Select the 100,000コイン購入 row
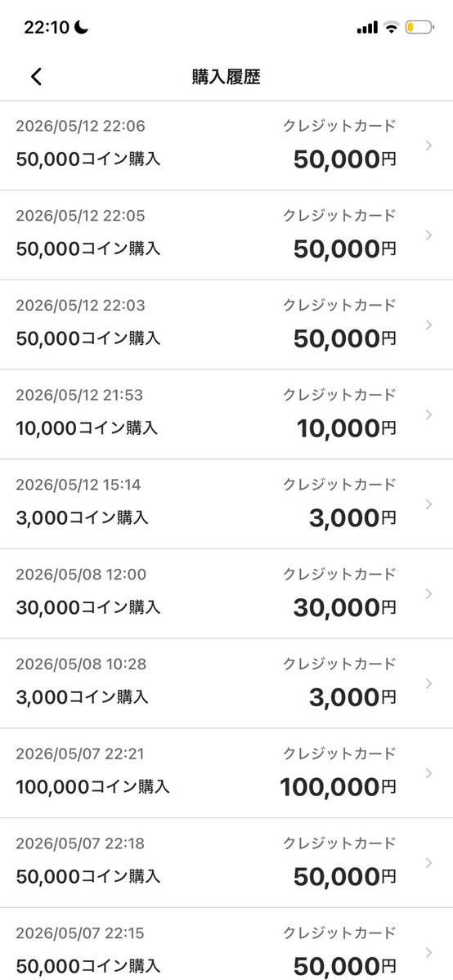Viewport: 453px width, 980px height. tap(226, 773)
